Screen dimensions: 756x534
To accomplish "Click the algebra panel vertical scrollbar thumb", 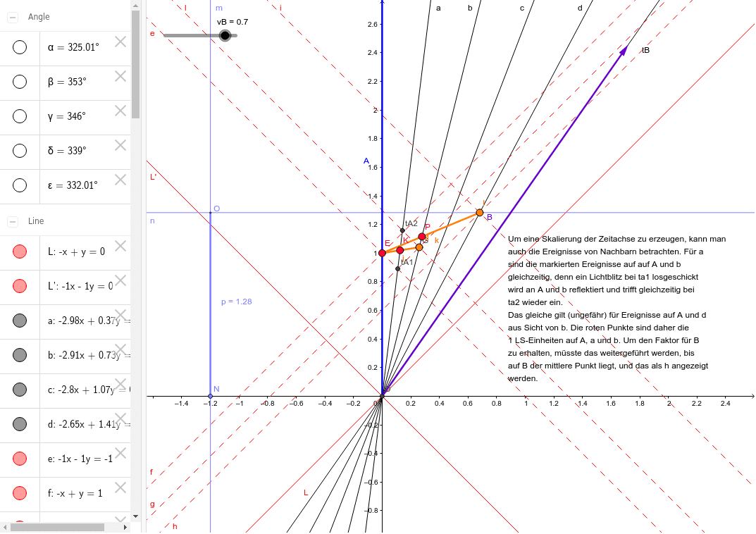I will [135, 65].
